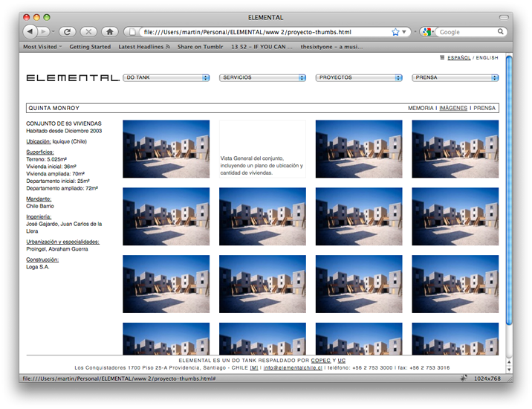Open the browser home page icon
The width and height of the screenshot is (532, 409).
(109, 32)
